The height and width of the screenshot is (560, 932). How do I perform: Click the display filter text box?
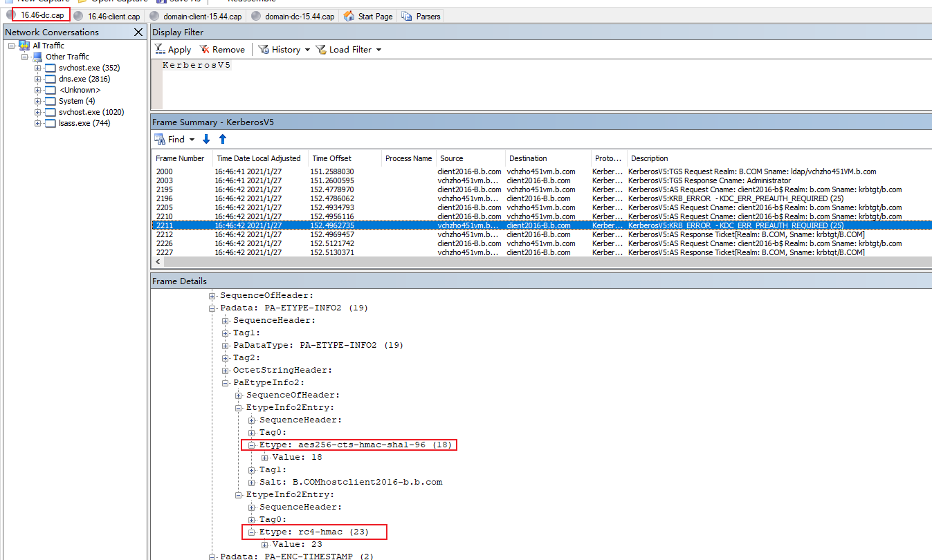(541, 84)
